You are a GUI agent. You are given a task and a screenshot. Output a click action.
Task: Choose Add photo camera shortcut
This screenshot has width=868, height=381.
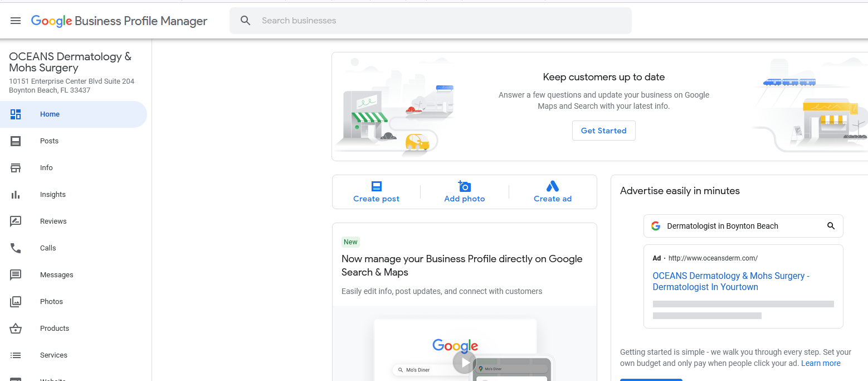(464, 192)
